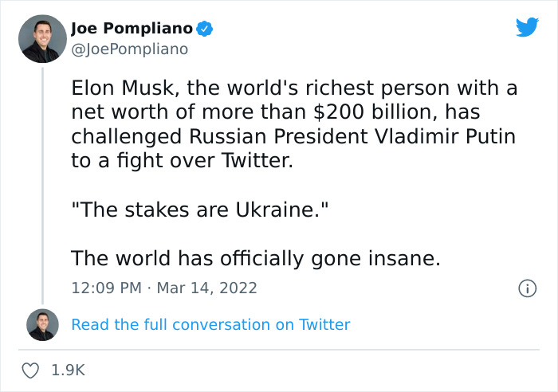Click the 12:09 PM time text
This screenshot has width=558, height=392.
[x=104, y=288]
